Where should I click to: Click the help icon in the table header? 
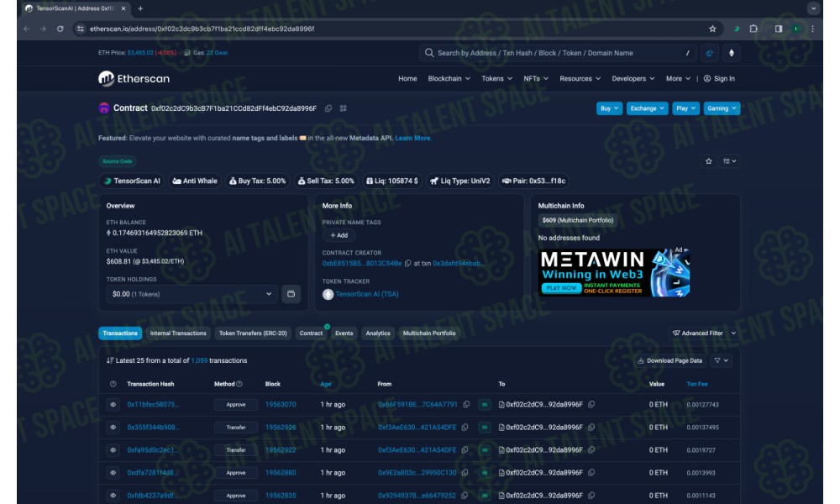tap(113, 384)
